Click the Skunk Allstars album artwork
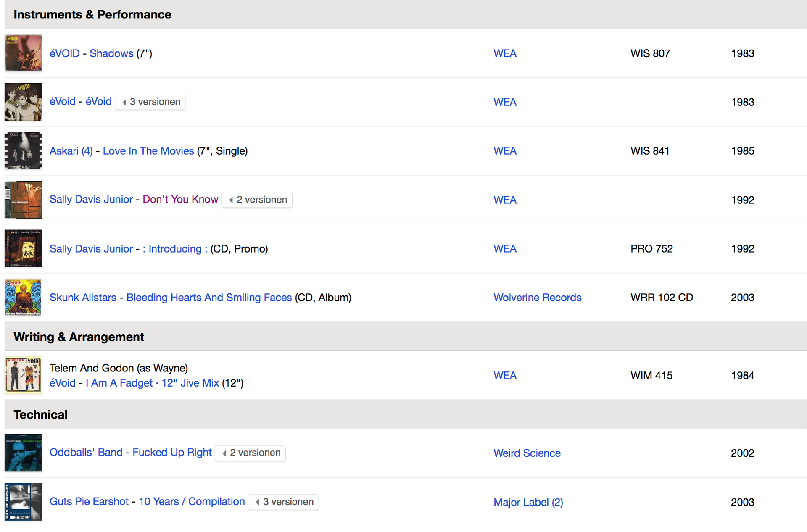Image resolution: width=807 pixels, height=532 pixels. pos(23,297)
